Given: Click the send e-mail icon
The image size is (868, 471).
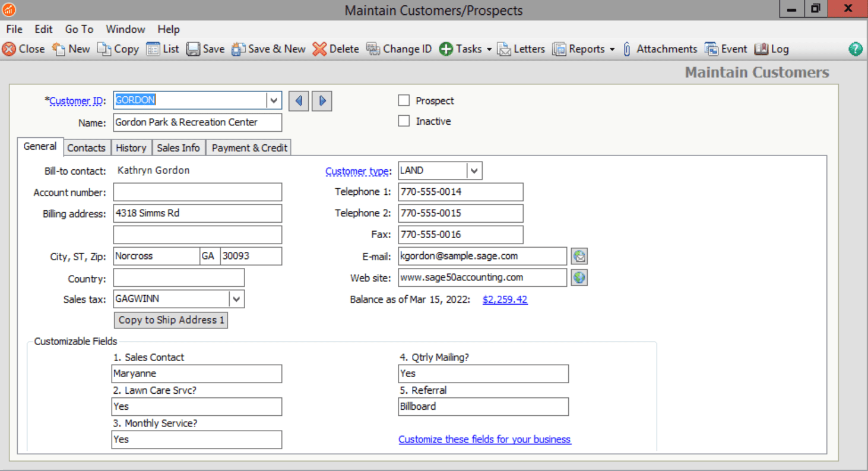Looking at the screenshot, I should coord(579,257).
